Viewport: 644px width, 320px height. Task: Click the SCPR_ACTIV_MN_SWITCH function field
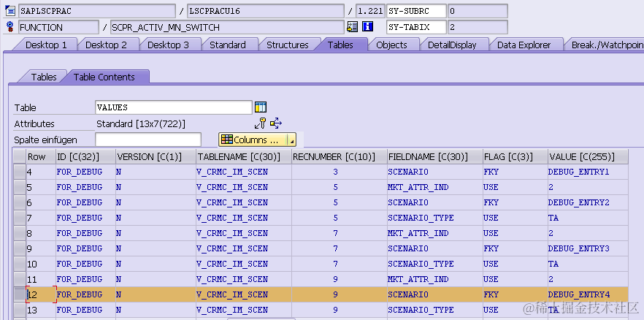[227, 28]
